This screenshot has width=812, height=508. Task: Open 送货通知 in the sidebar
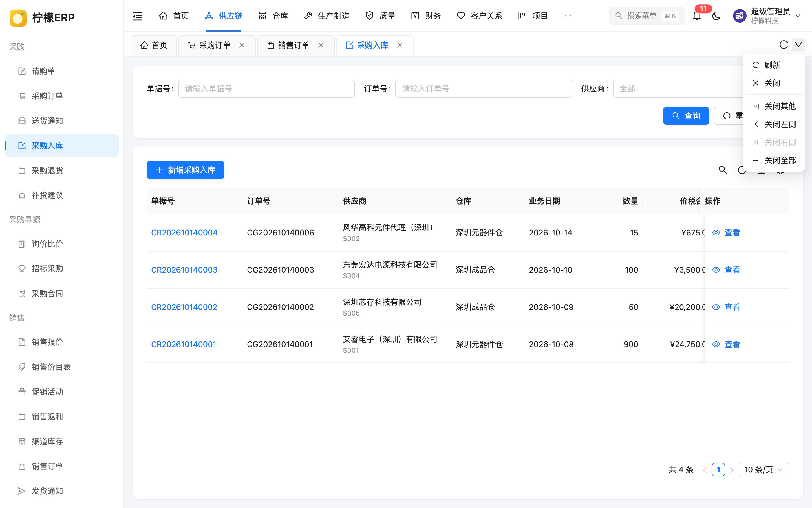62,121
